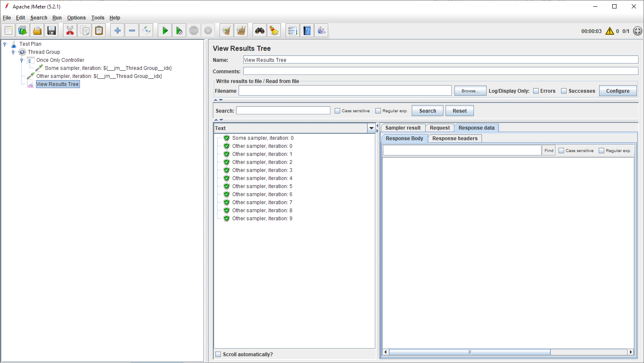Enable Regular exp. next to the Find button

click(x=602, y=151)
